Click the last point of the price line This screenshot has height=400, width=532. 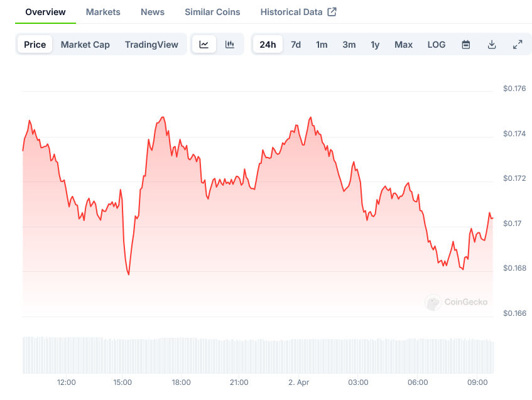click(492, 218)
